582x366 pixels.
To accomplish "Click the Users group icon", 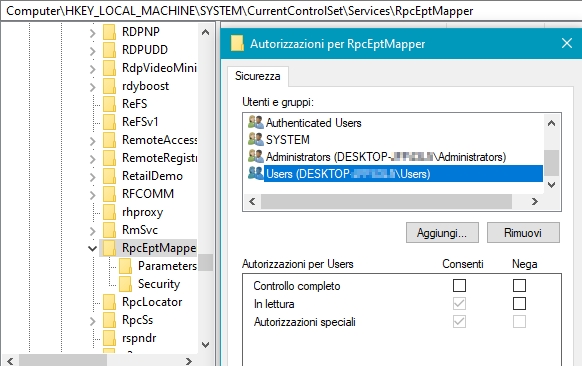I will point(256,173).
